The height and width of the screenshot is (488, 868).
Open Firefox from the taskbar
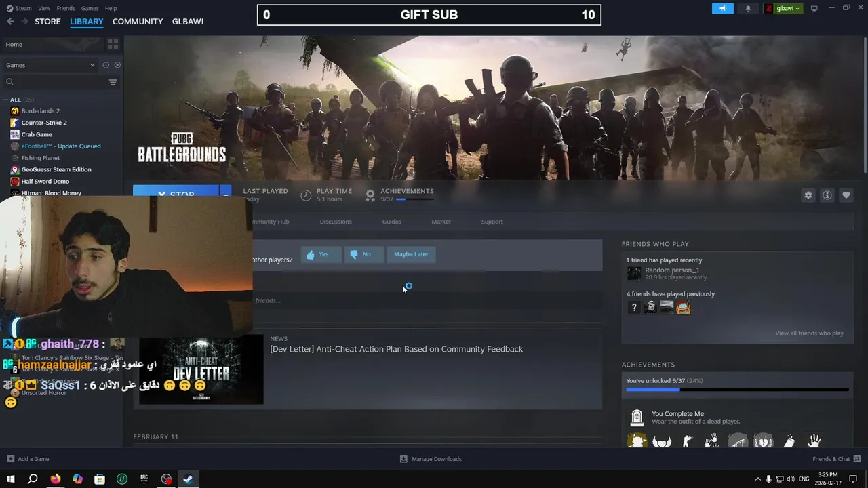pyautogui.click(x=55, y=479)
